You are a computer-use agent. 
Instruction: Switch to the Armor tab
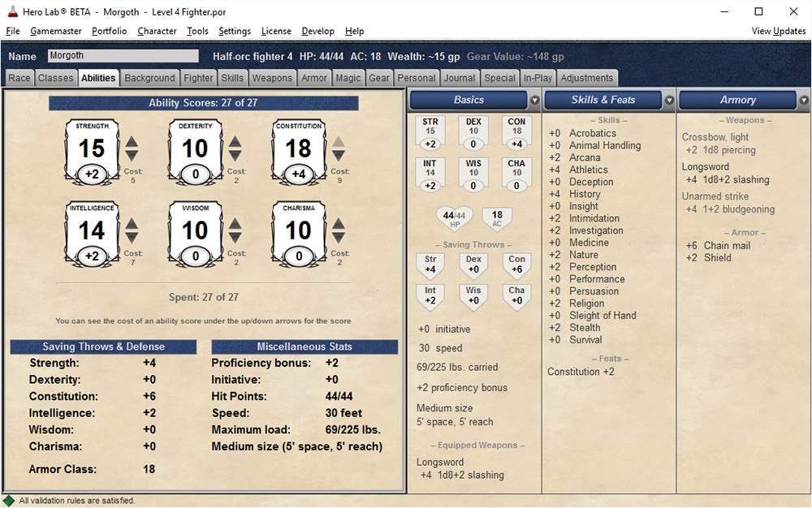[x=314, y=78]
